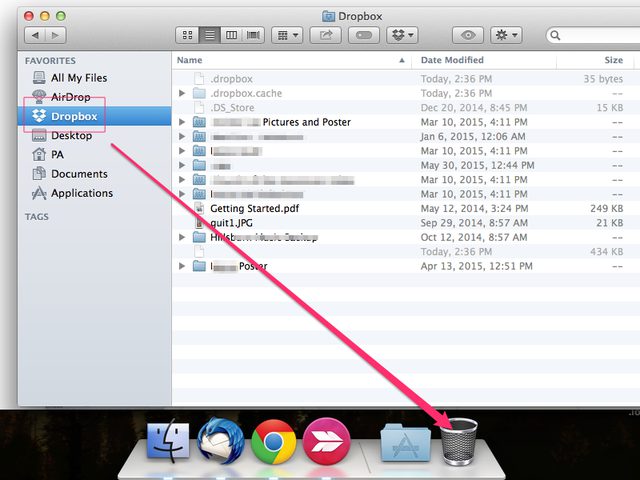Click the Share toolbar button
The width and height of the screenshot is (640, 480).
pyautogui.click(x=325, y=35)
